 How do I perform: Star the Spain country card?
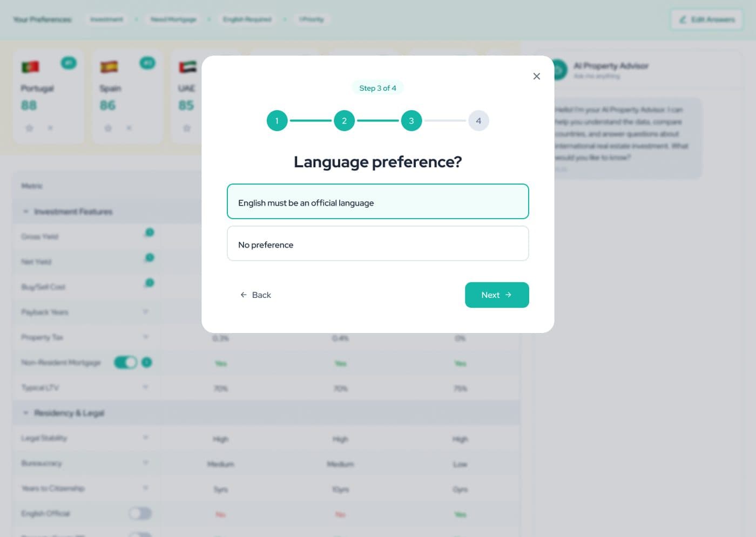(x=108, y=128)
